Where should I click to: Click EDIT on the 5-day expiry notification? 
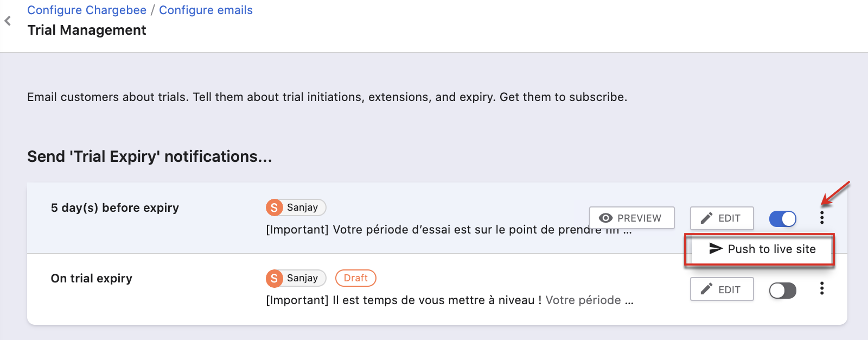coord(722,218)
